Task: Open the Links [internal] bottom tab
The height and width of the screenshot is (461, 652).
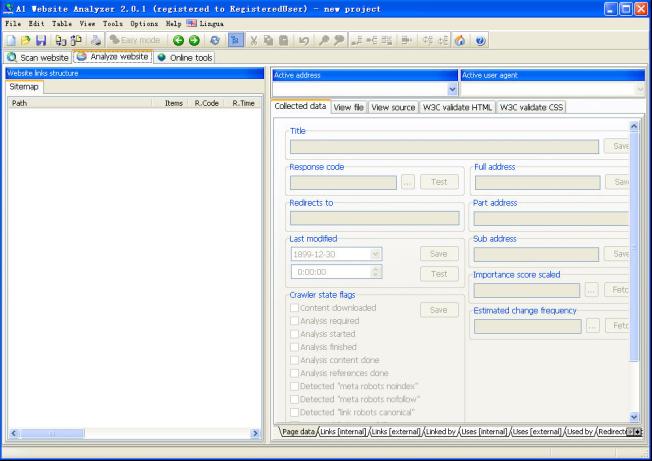Action: click(x=343, y=432)
